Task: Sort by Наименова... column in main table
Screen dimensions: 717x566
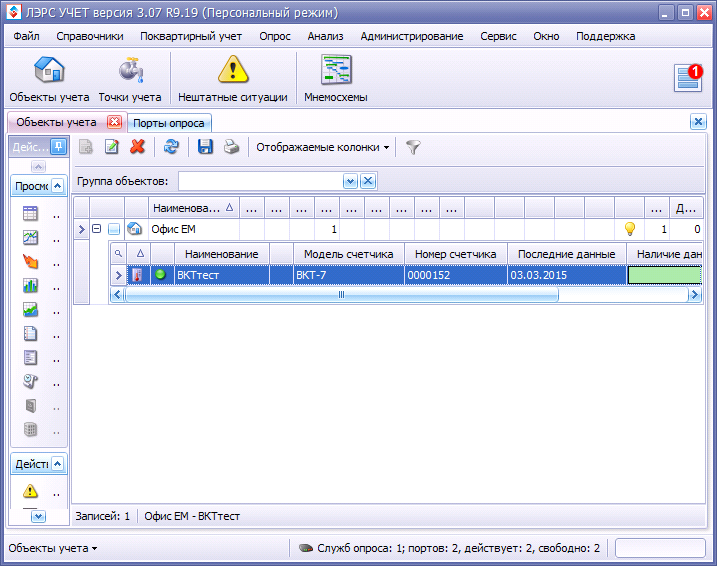Action: pos(193,208)
